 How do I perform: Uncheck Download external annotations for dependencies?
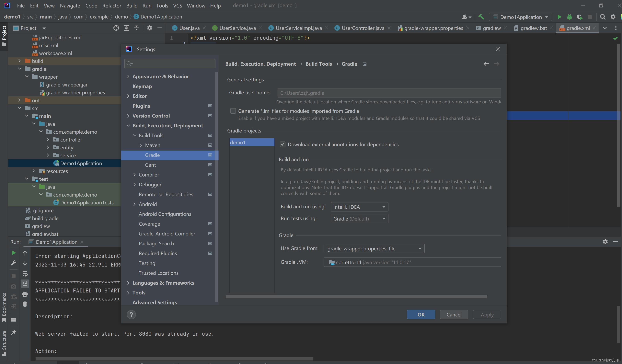[283, 144]
